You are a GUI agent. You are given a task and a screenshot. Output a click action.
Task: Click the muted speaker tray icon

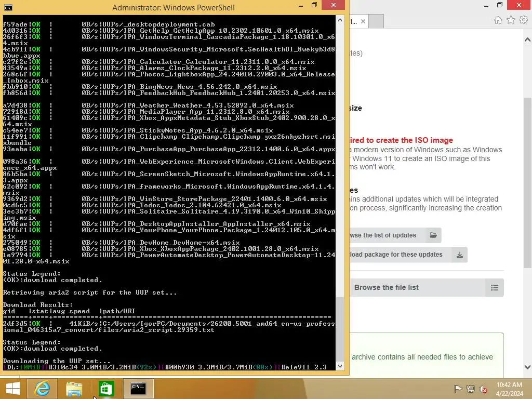coord(483,389)
